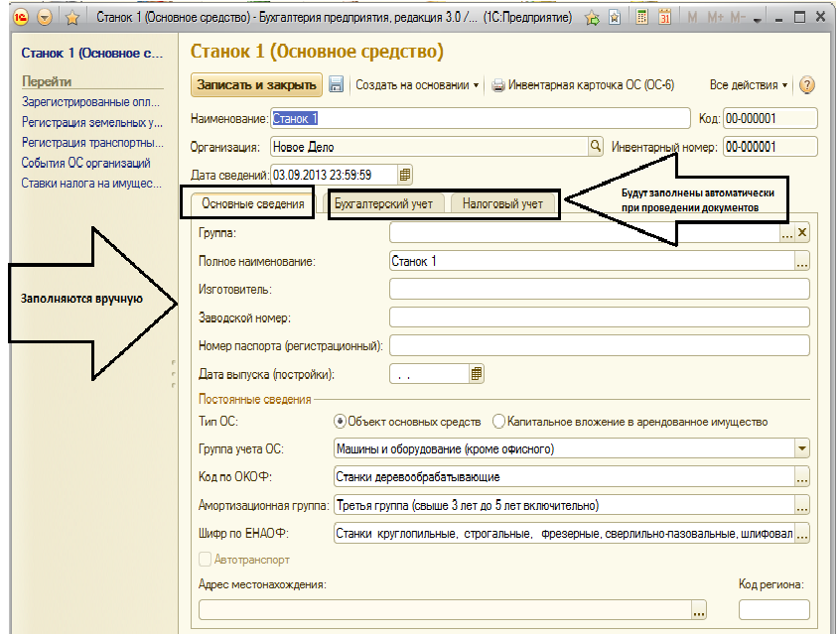The height and width of the screenshot is (634, 840).
Task: Print Инвентарная карточка ОС (ОС-6)
Action: coord(583,84)
